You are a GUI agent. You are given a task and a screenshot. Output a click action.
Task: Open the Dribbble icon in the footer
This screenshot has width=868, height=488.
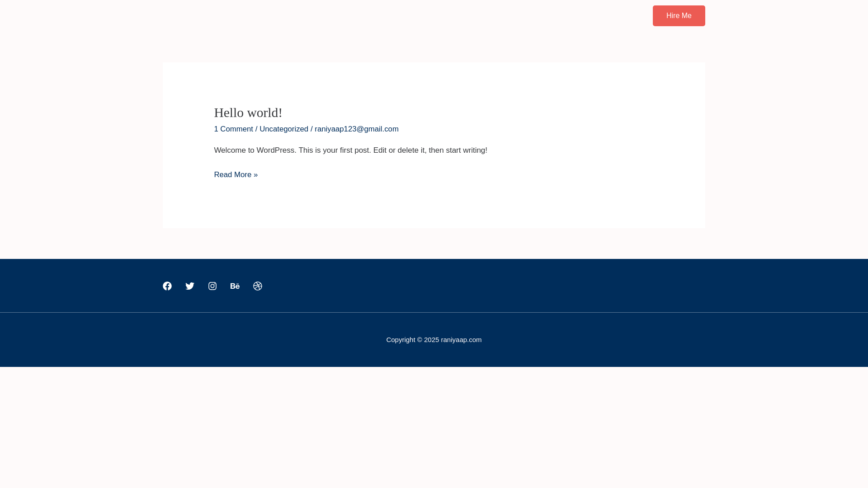[x=258, y=286]
